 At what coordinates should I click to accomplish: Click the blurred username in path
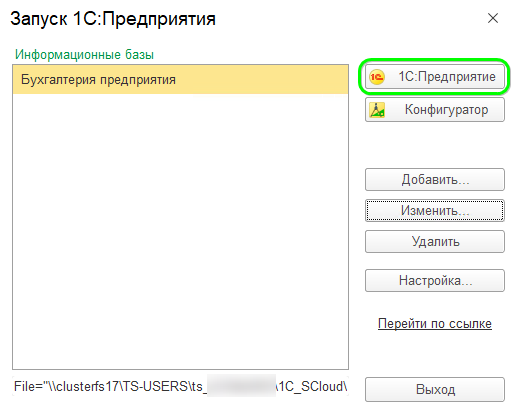click(x=241, y=386)
